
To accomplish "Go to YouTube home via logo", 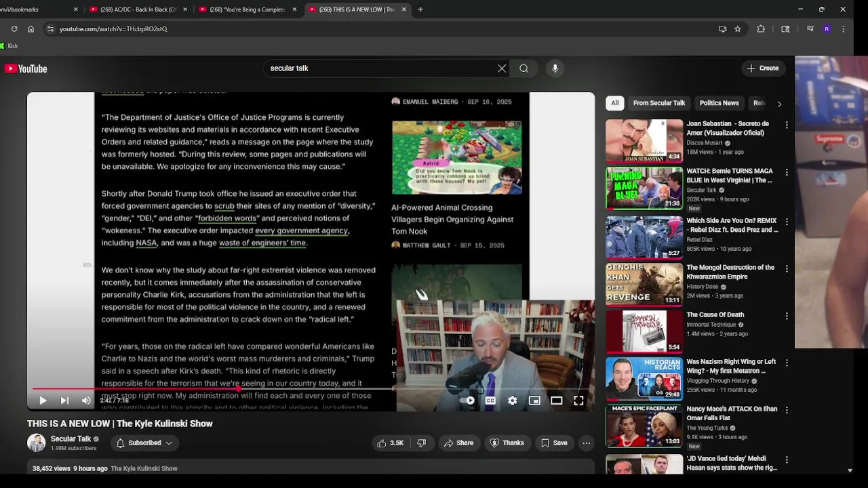I will (x=26, y=68).
